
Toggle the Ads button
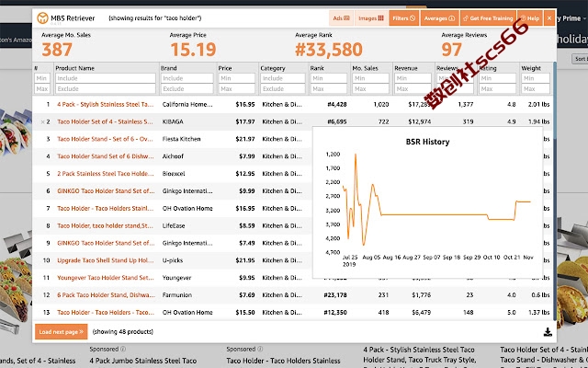point(341,18)
